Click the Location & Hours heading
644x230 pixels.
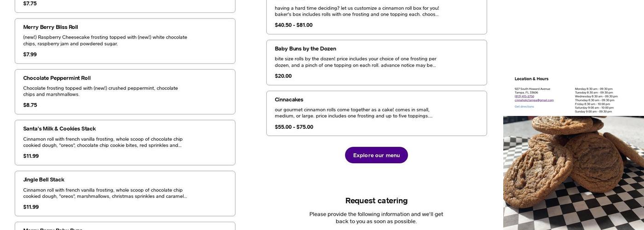pyautogui.click(x=531, y=79)
